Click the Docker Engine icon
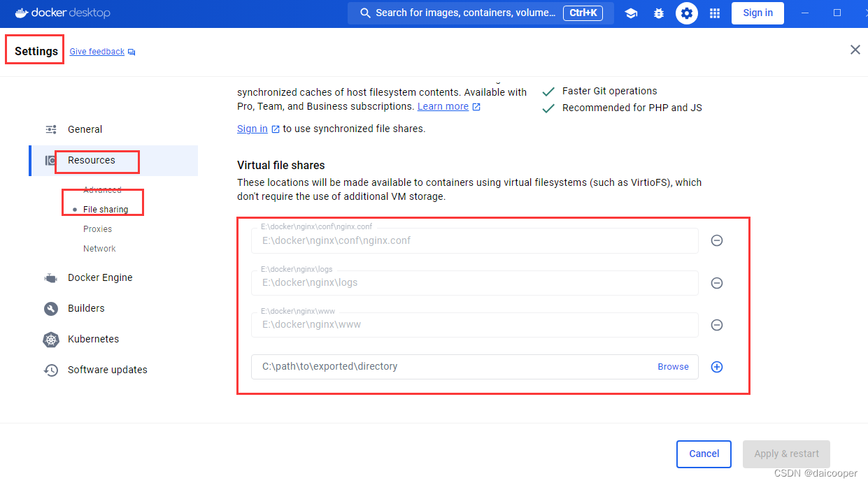 pos(51,277)
